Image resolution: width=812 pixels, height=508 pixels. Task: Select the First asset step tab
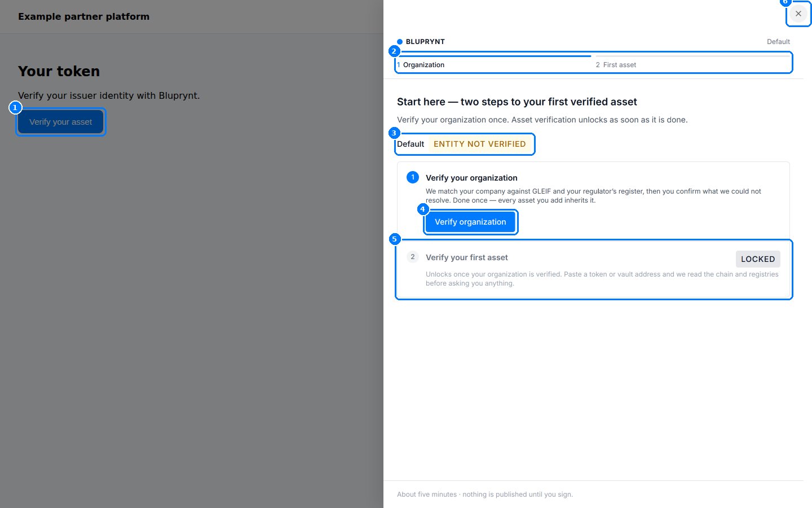pos(692,62)
